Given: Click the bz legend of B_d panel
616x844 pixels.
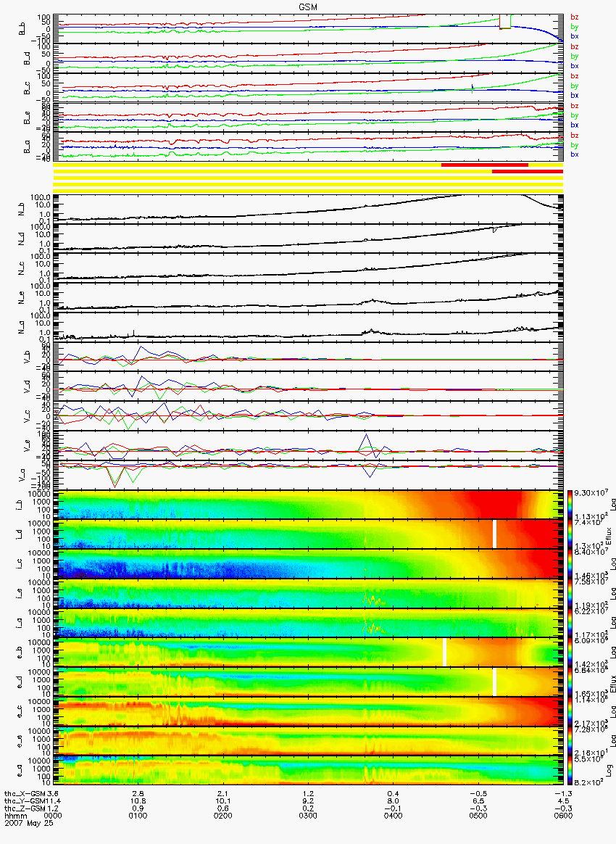Looking at the screenshot, I should (x=575, y=47).
